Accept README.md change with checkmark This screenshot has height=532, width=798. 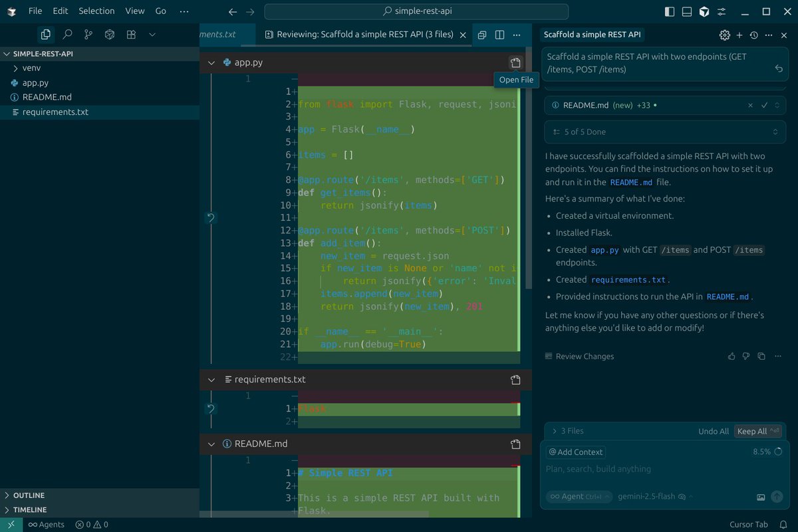[x=764, y=105]
